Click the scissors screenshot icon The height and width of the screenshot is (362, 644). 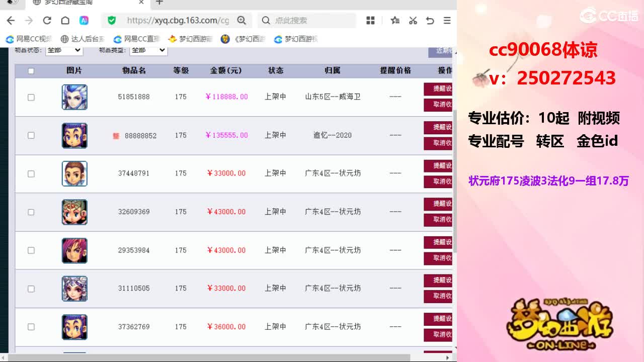[413, 21]
